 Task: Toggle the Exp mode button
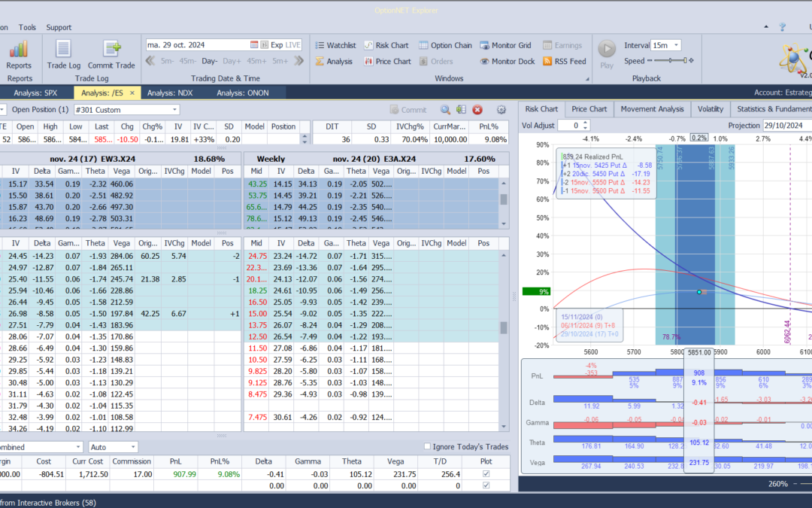[x=277, y=44]
